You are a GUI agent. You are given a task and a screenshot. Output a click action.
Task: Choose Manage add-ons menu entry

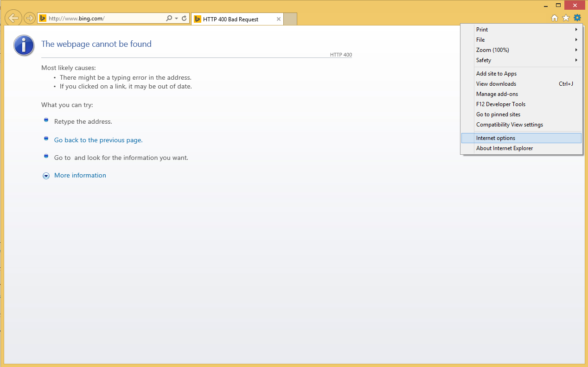[497, 94]
